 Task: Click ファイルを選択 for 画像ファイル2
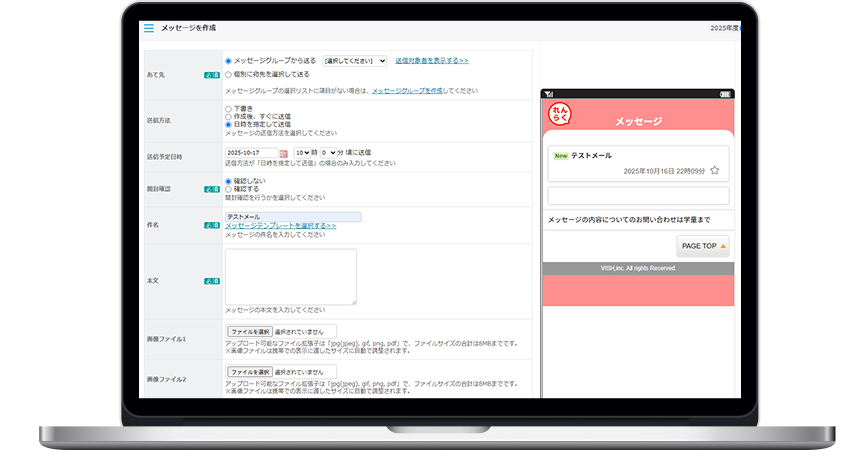click(x=250, y=372)
